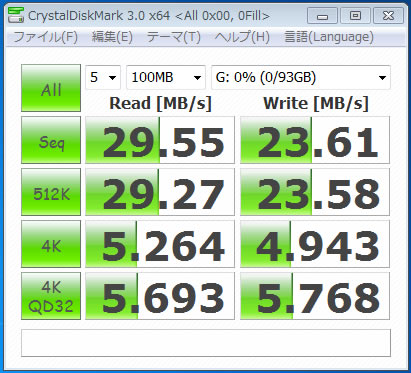Open the G: drive selection dropdown
411x373 pixels.
click(x=301, y=78)
